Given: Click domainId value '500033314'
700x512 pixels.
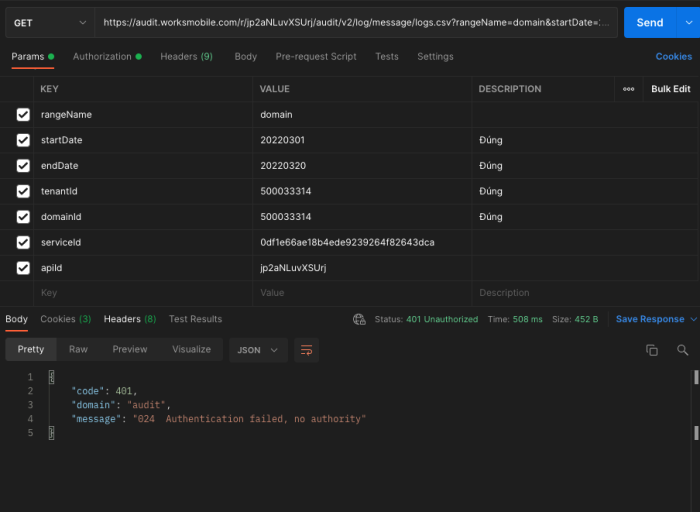Looking at the screenshot, I should pyautogui.click(x=286, y=217).
